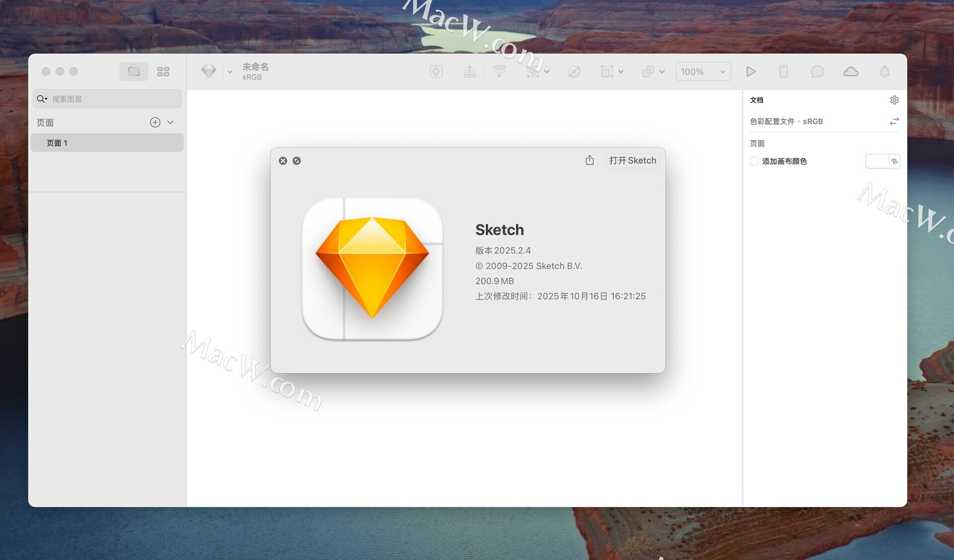Image resolution: width=954 pixels, height=560 pixels.
Task: Switch to the canvas layer list view
Action: click(134, 72)
